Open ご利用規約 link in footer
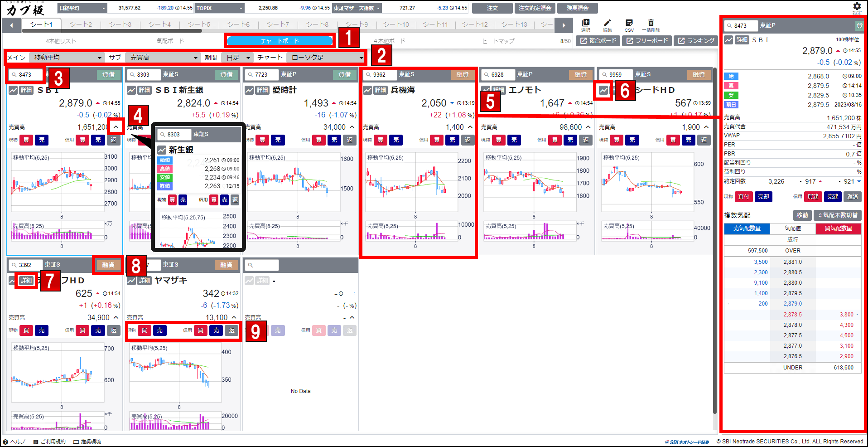The image size is (868, 447). coord(49,442)
